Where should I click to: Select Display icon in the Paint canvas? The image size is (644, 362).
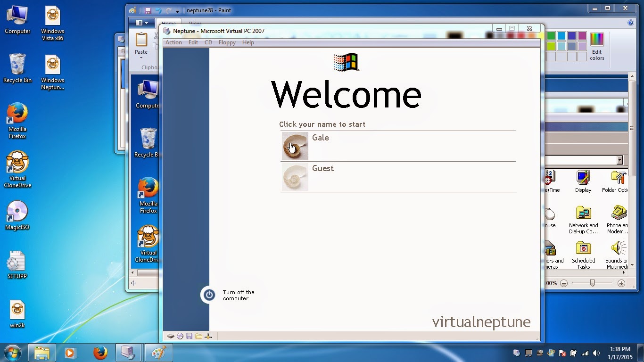(583, 181)
